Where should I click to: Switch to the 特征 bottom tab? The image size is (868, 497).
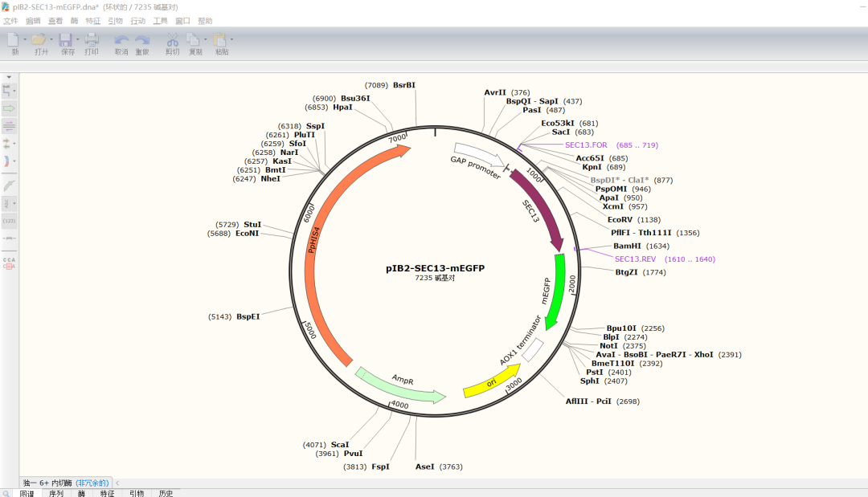tap(108, 493)
